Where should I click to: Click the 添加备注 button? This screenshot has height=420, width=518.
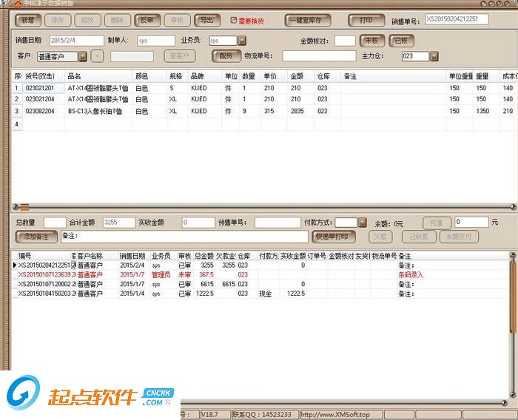coord(36,237)
